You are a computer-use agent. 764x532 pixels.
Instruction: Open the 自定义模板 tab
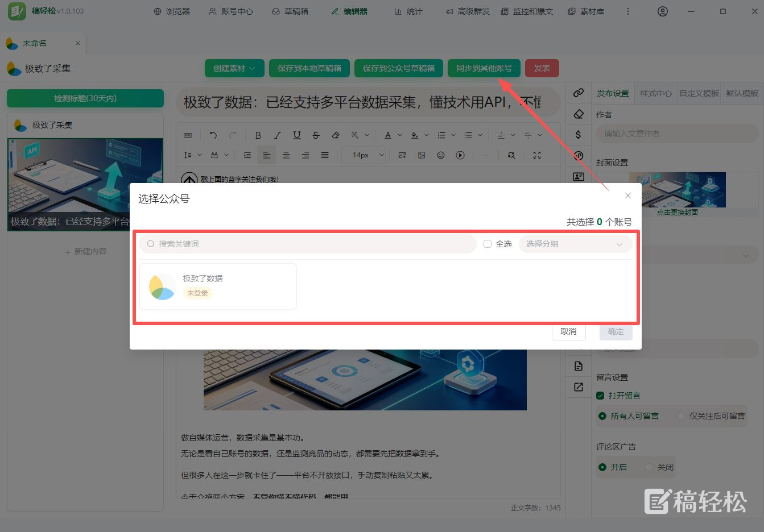[699, 93]
